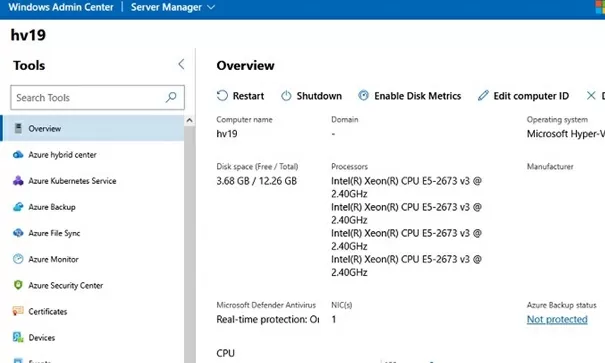The height and width of the screenshot is (363, 605).
Task: Click the Manufacturer label
Action: click(550, 167)
